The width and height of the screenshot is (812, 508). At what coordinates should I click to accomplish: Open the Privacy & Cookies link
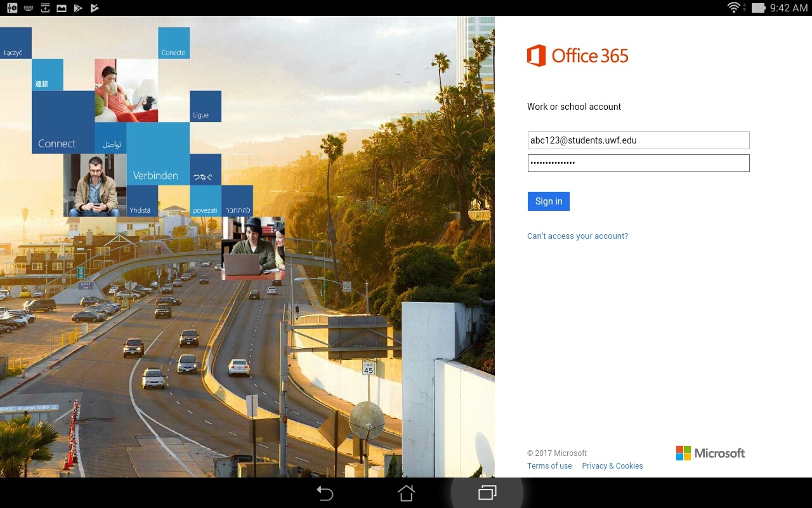(612, 466)
